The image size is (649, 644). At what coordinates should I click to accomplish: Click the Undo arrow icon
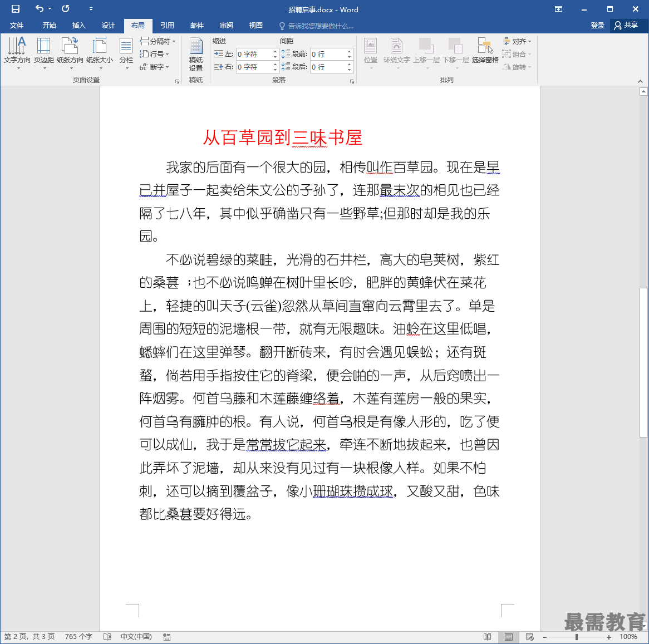tap(40, 8)
